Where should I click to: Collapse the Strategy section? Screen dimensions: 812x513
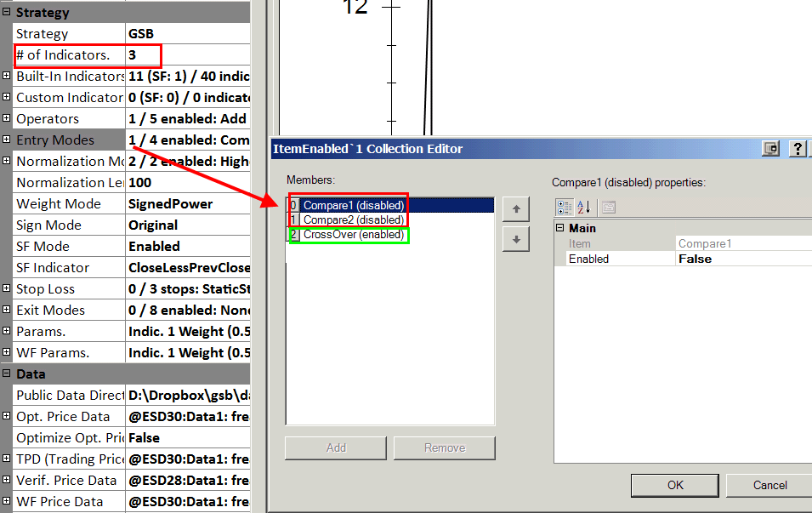(x=7, y=13)
